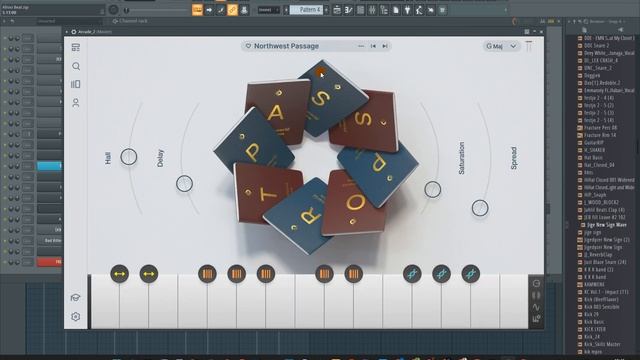The width and height of the screenshot is (640, 360).
Task: Open the G Maj key dropdown
Action: click(501, 47)
